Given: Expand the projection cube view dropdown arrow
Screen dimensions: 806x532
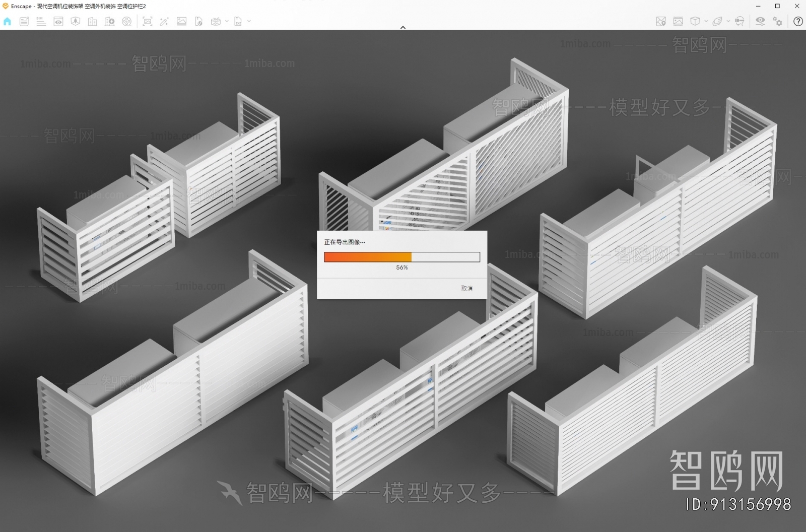Looking at the screenshot, I should click(x=706, y=21).
